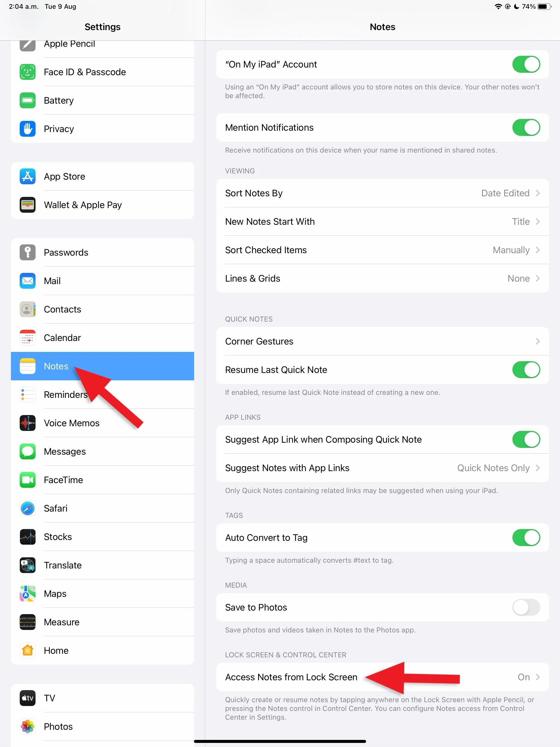This screenshot has height=747, width=560.
Task: Enable the Save to Photos toggle
Action: pos(526,607)
